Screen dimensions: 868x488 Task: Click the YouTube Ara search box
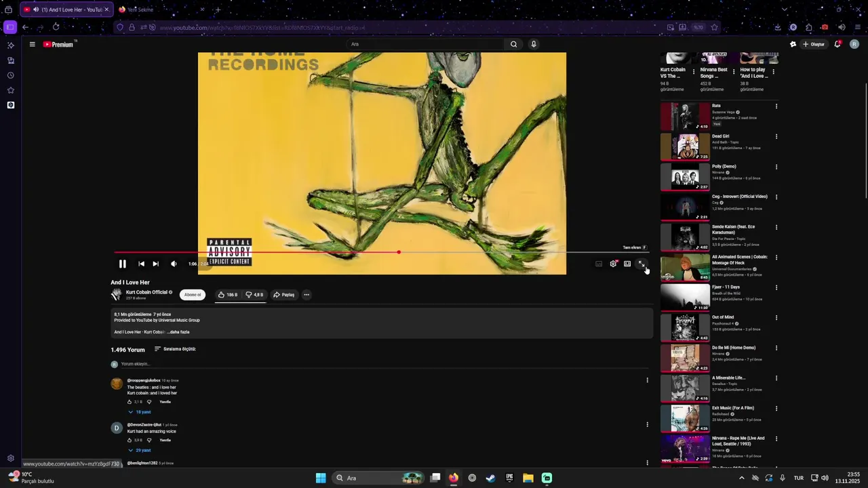pos(426,44)
